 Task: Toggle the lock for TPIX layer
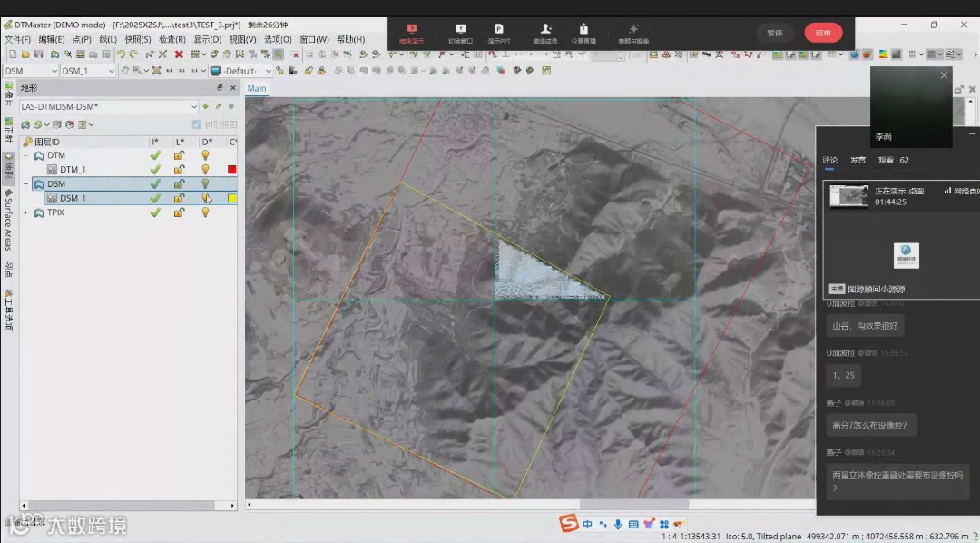pyautogui.click(x=180, y=212)
